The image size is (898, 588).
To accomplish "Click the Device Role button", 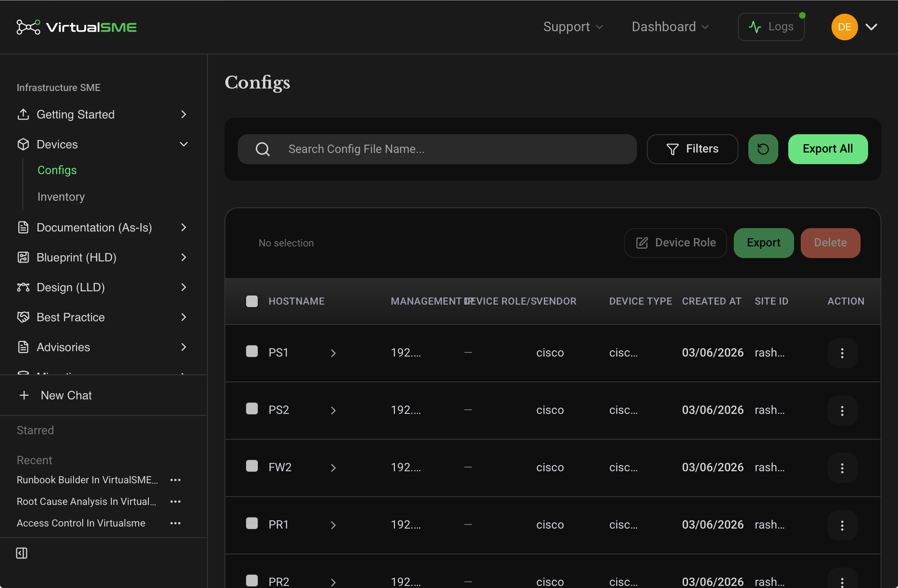I will click(676, 243).
